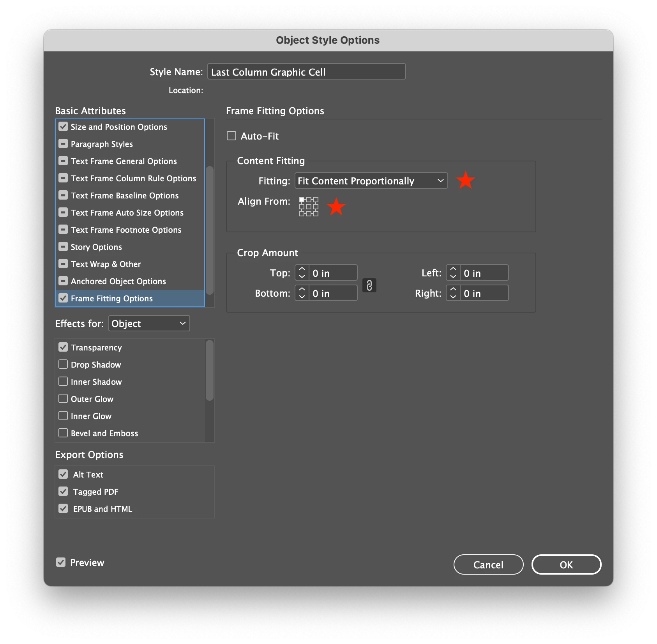Open the Effects for dropdown

(x=149, y=323)
